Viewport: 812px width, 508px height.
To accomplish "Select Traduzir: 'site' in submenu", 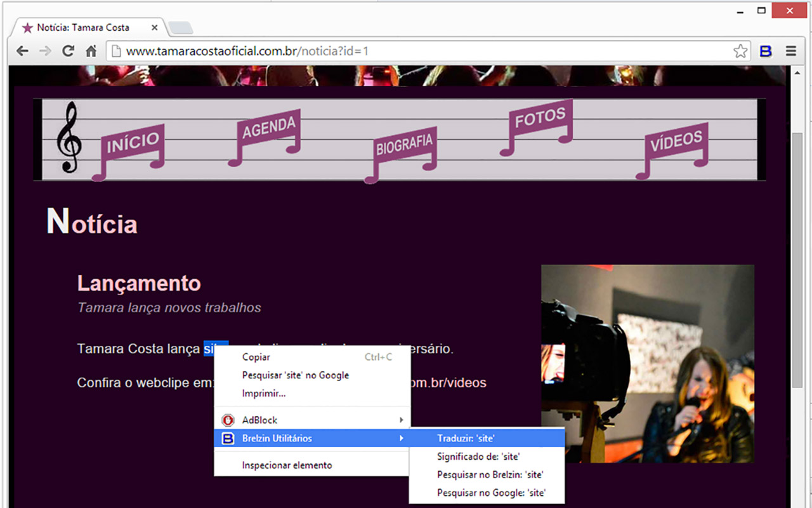I will point(487,438).
